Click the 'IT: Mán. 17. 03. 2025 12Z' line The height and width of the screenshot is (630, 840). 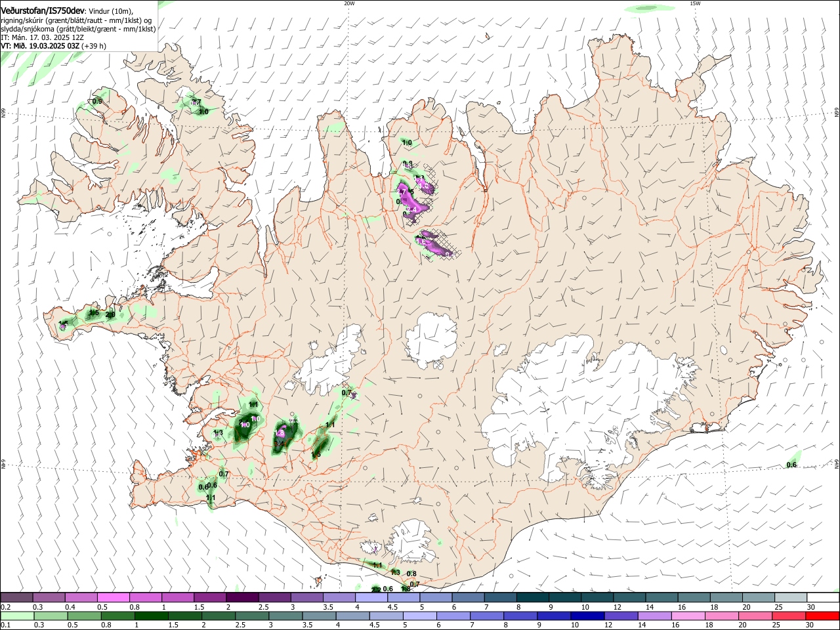pyautogui.click(x=42, y=37)
